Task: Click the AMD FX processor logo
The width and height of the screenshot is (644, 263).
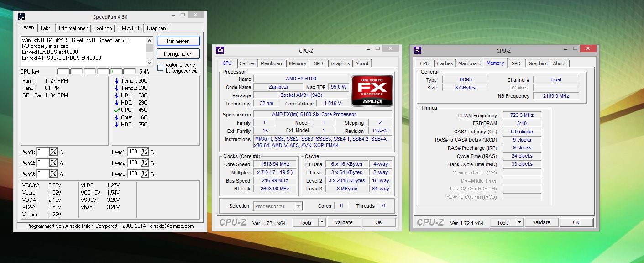Action: [x=372, y=90]
